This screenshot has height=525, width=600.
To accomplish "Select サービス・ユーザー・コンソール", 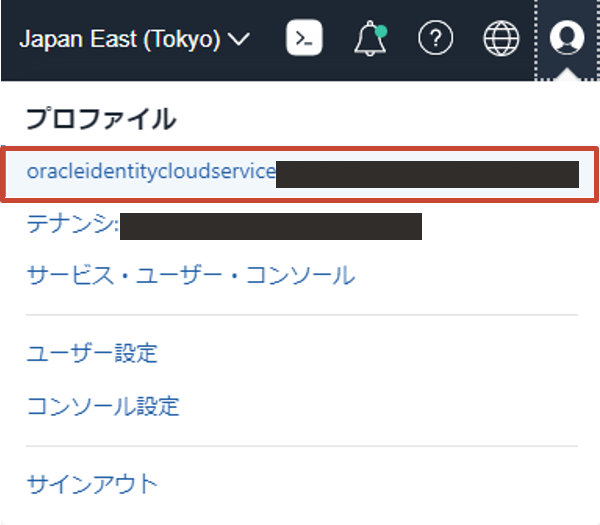I will [190, 275].
